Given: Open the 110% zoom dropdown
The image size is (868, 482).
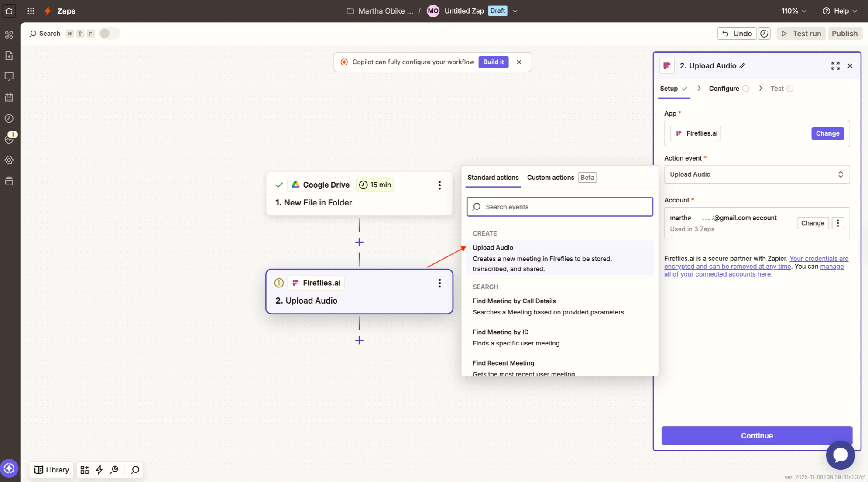Looking at the screenshot, I should click(x=794, y=11).
